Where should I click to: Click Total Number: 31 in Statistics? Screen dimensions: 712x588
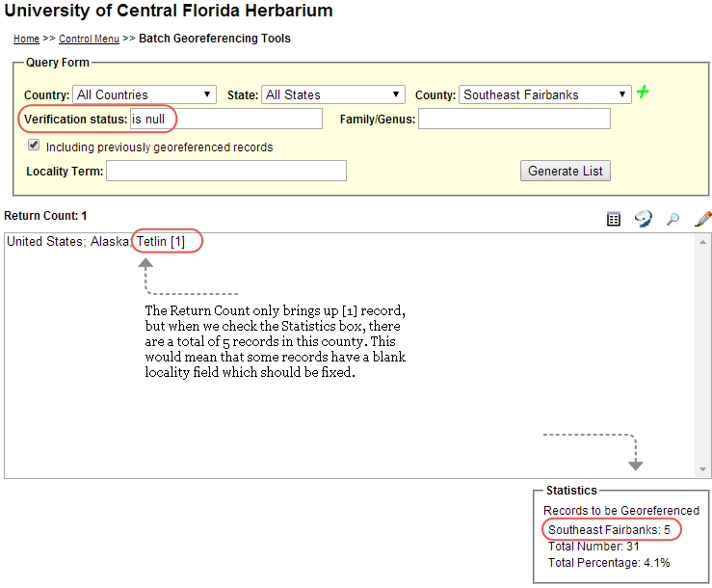coord(593,547)
